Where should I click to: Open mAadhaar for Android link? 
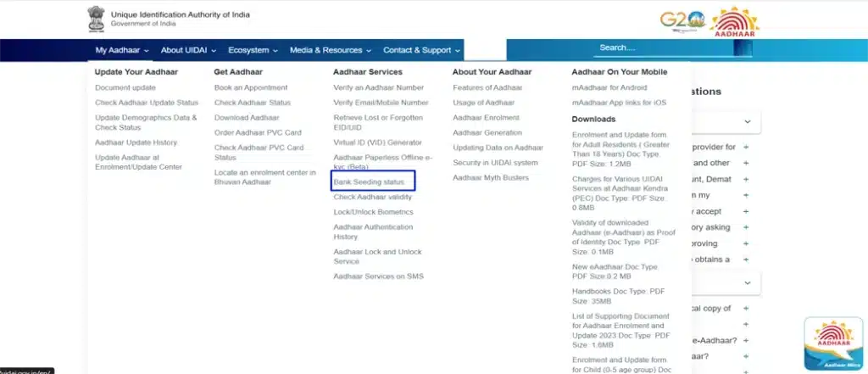609,87
